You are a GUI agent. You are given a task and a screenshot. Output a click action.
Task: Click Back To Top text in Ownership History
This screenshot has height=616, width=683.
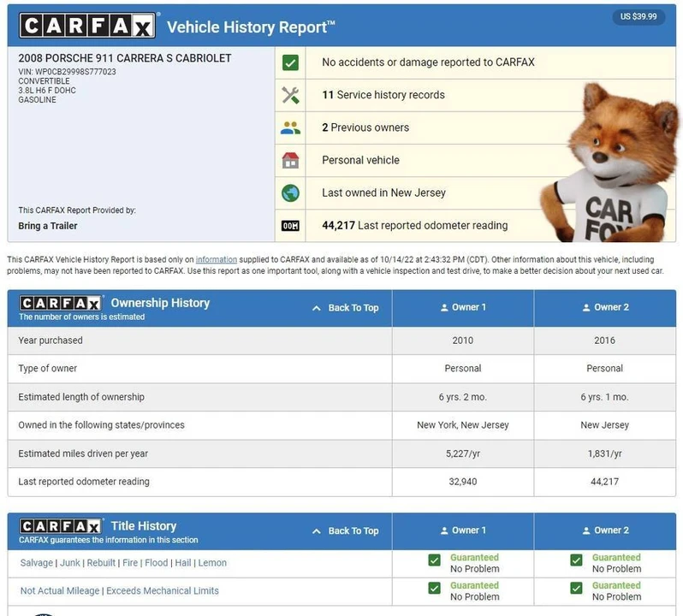click(x=353, y=308)
